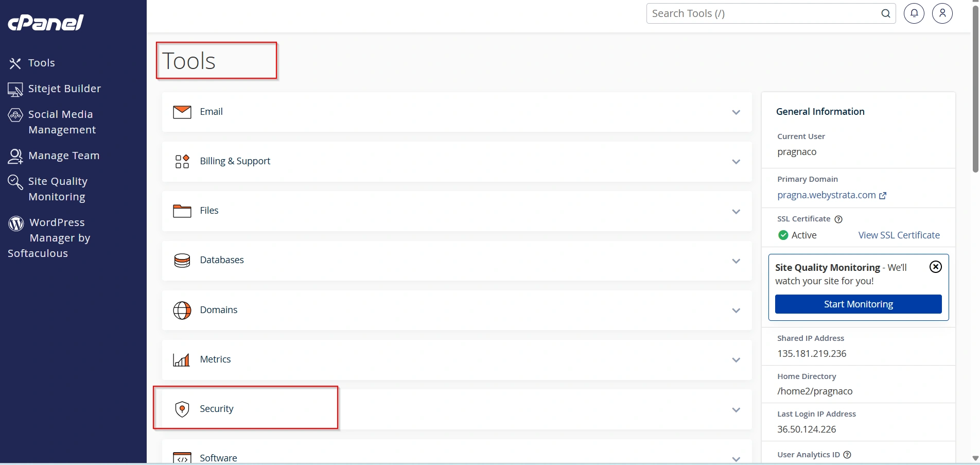Image resolution: width=980 pixels, height=465 pixels.
Task: Click the Billing & Support title
Action: [235, 161]
